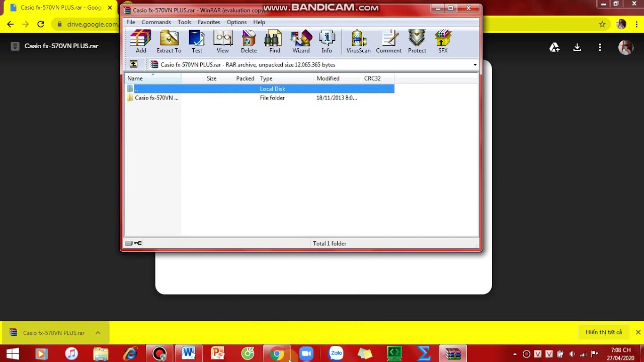Click the drive icon in WinRAR status bar
The width and height of the screenshot is (644, 362).
click(x=129, y=243)
